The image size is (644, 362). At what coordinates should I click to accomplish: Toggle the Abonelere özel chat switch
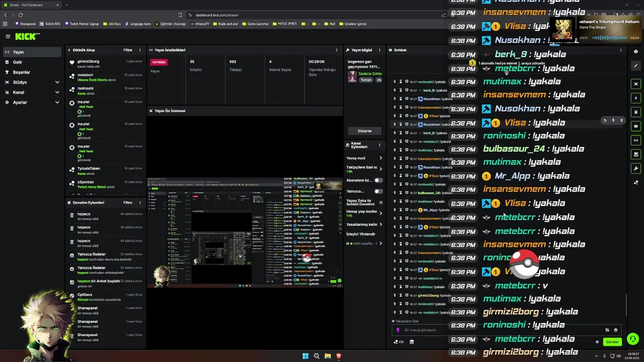coord(378,180)
